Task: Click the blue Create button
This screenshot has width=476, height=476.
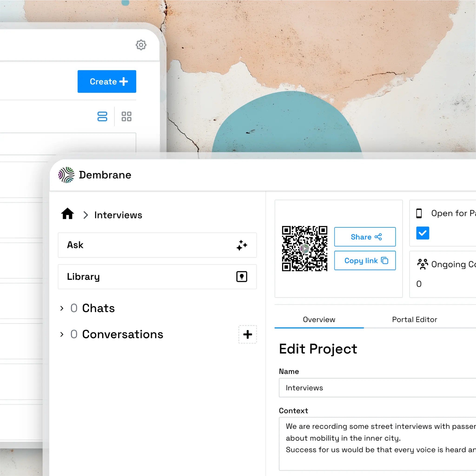Action: click(107, 82)
